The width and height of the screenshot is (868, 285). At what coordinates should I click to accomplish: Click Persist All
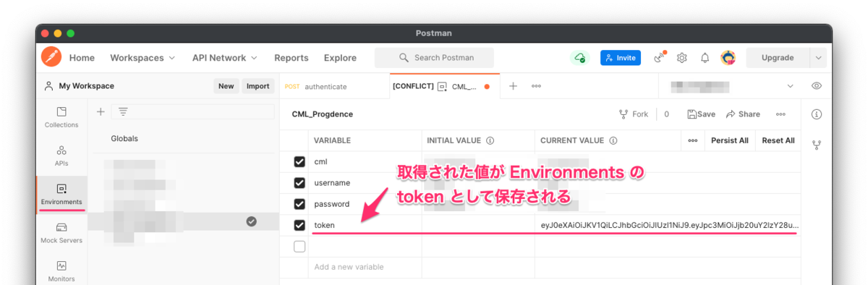[730, 140]
